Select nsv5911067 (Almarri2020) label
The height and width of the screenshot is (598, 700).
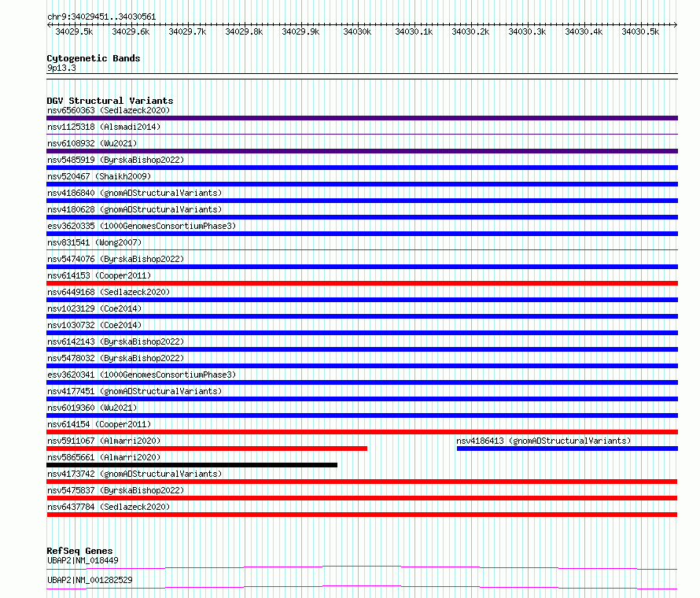click(x=104, y=441)
